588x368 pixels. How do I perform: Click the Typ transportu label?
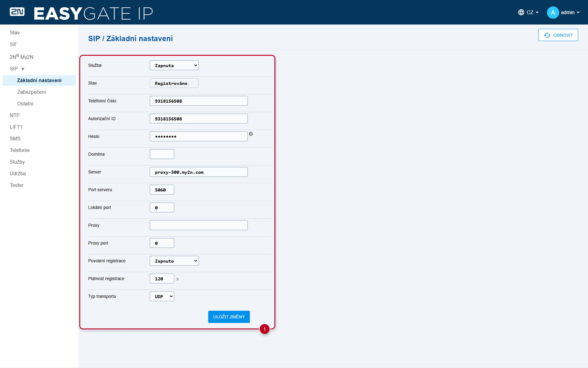[102, 296]
